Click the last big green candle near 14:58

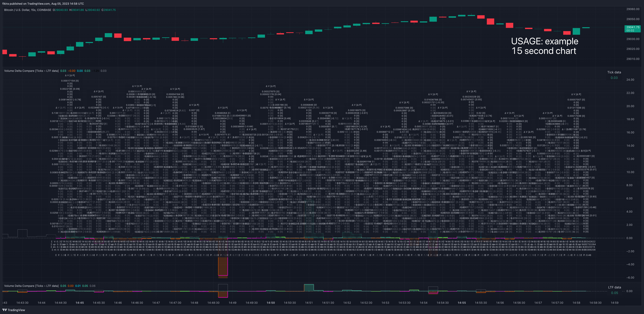pos(576,31)
